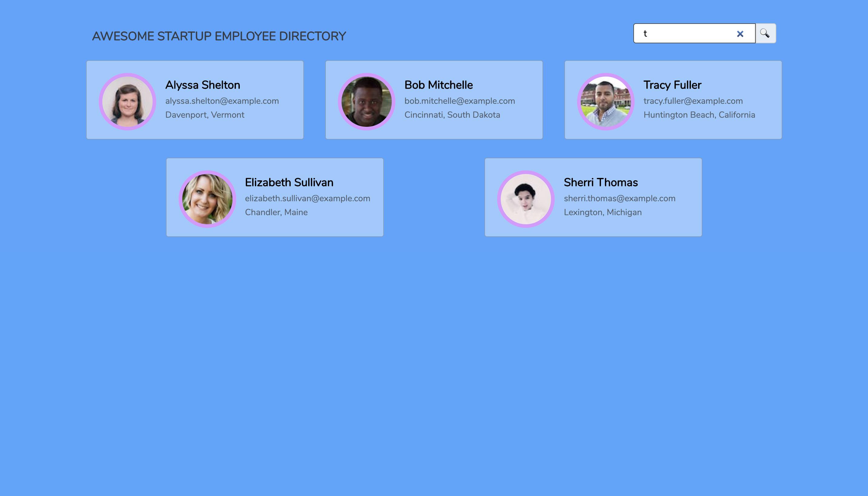Viewport: 868px width, 496px height.
Task: Click tracy.fuller@example.com email address
Action: [693, 101]
